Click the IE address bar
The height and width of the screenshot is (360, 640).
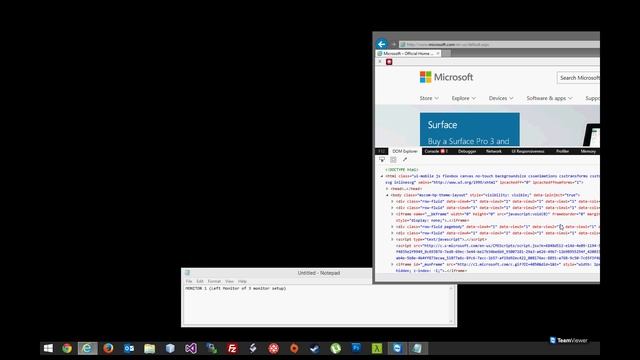click(500, 44)
